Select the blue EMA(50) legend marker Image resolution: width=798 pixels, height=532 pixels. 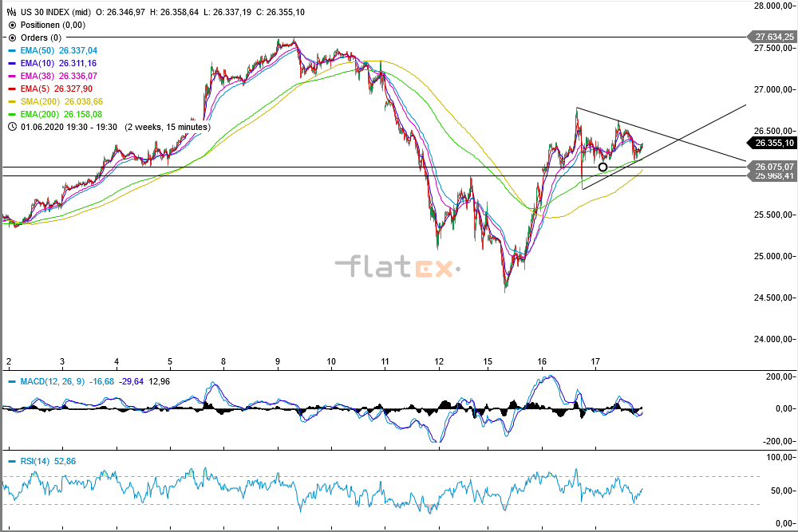pos(11,50)
